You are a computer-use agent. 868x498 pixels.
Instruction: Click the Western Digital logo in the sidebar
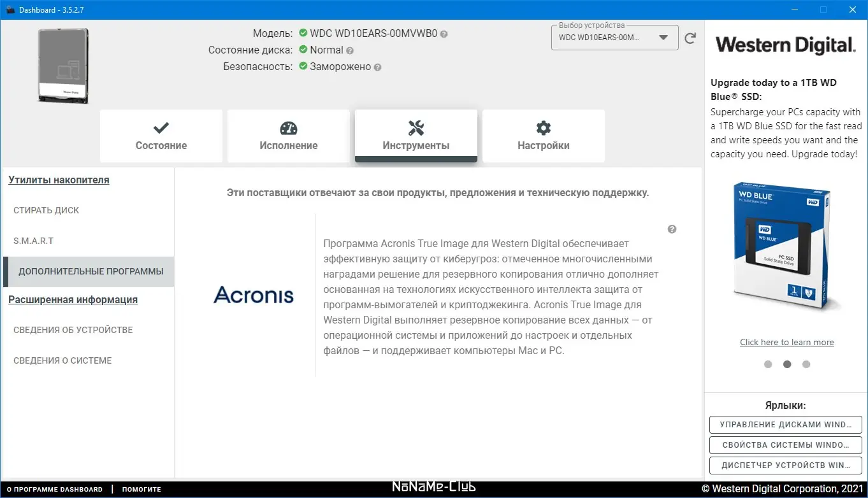click(785, 45)
